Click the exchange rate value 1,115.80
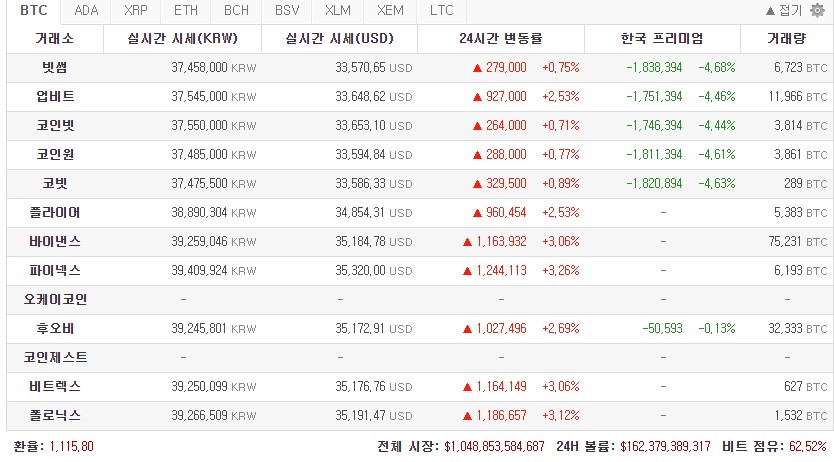 pos(71,446)
